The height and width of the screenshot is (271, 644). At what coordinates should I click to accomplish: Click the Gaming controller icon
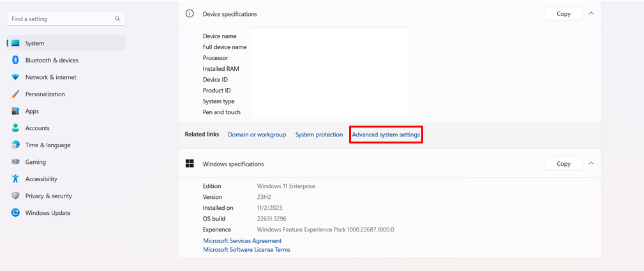tap(15, 162)
